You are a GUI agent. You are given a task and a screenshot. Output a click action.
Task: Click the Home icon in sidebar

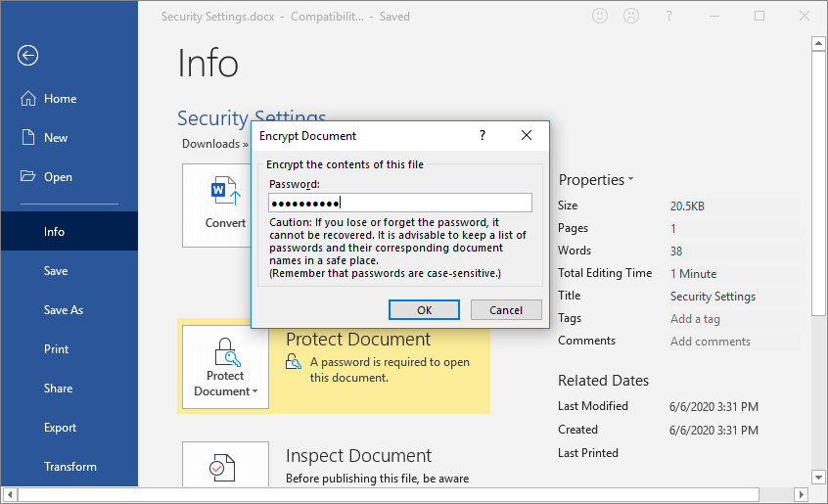pyautogui.click(x=27, y=99)
